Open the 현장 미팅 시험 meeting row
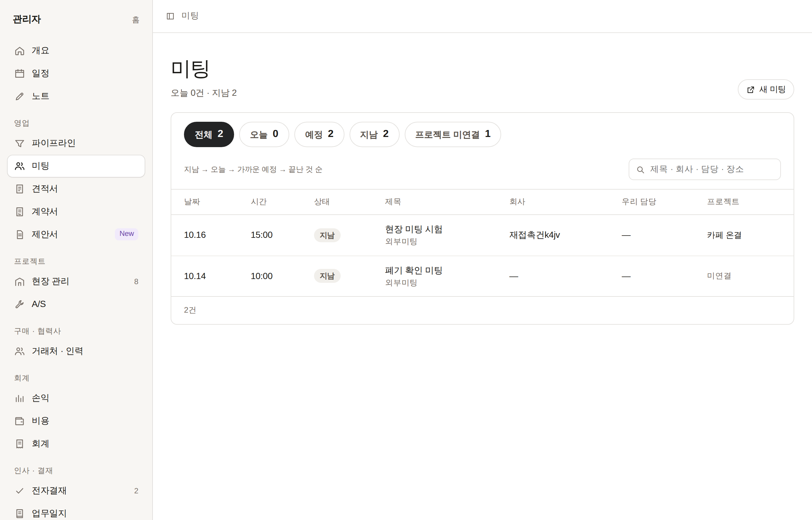Image resolution: width=812 pixels, height=520 pixels. [x=482, y=235]
